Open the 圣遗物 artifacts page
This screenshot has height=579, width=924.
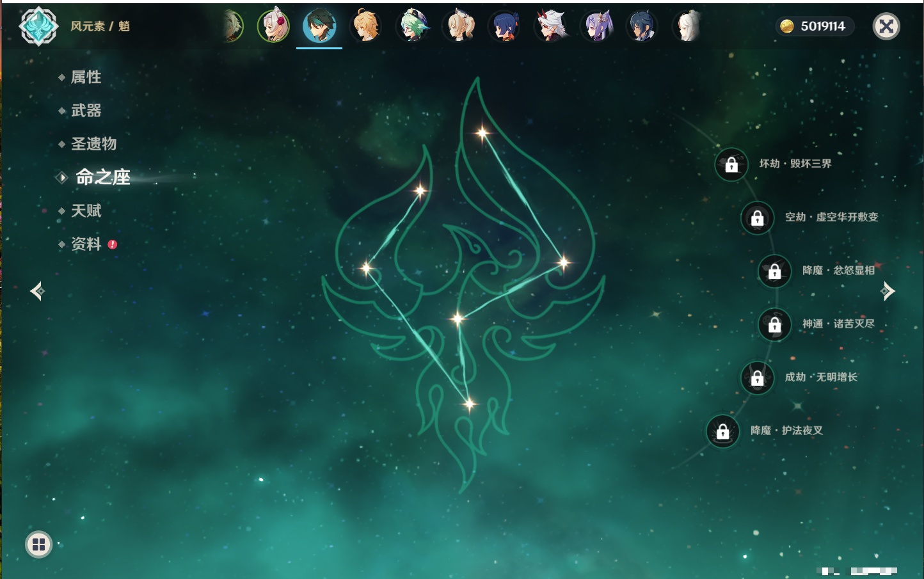pyautogui.click(x=93, y=144)
